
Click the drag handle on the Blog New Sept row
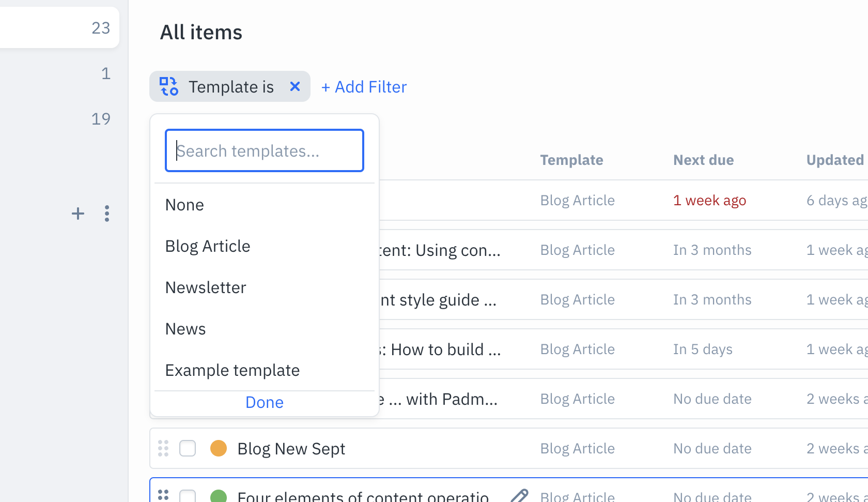[163, 448]
